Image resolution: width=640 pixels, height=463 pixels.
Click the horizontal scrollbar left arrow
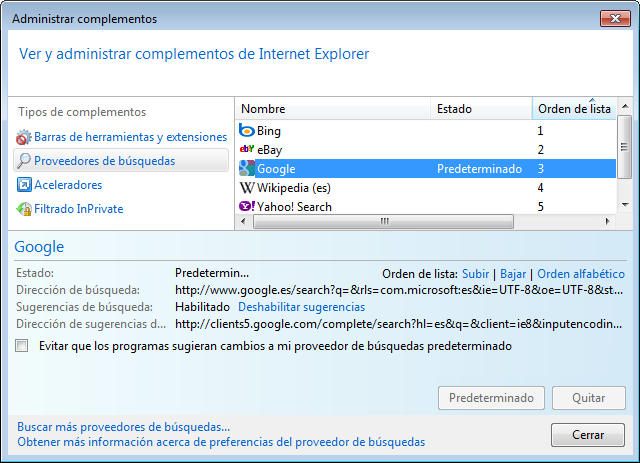point(244,221)
